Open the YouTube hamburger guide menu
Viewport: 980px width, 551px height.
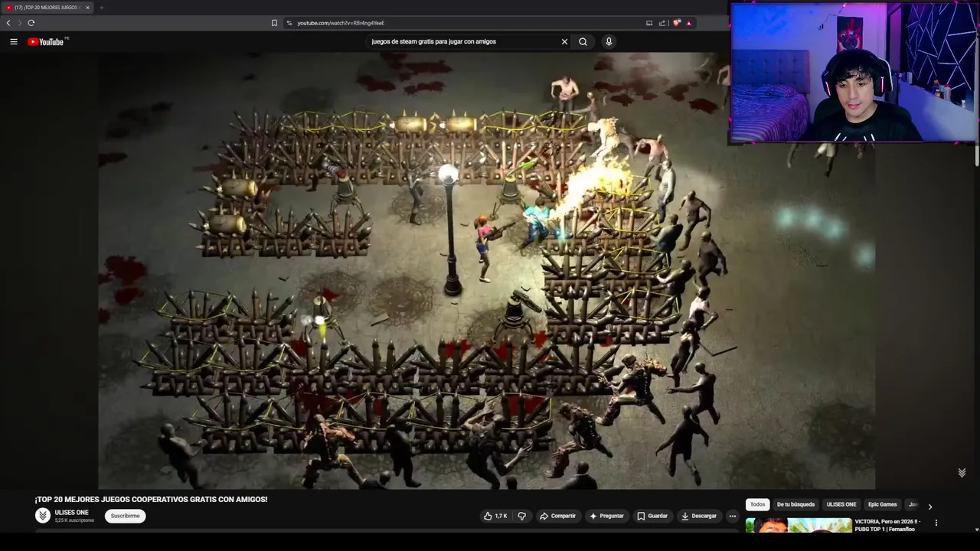(x=14, y=41)
